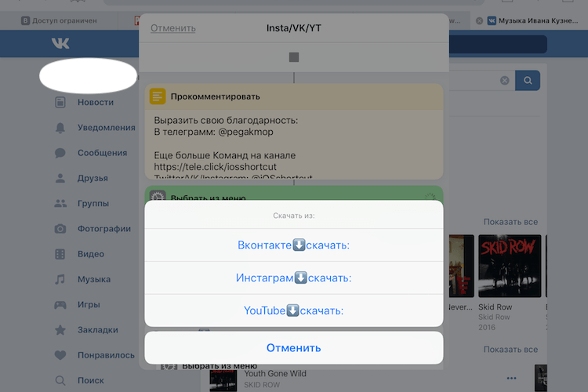The height and width of the screenshot is (392, 588).
Task: Close the Музыка Ивана Кузне... tab
Action: [x=479, y=20]
